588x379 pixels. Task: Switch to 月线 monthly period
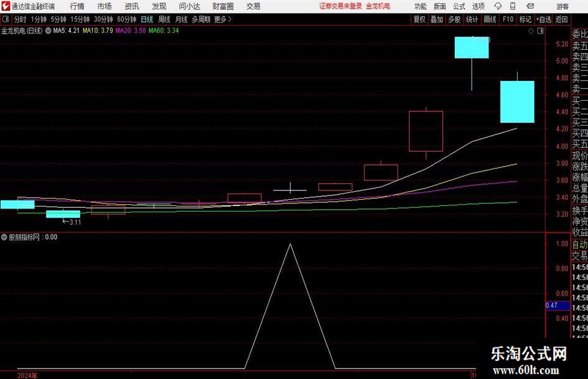click(x=181, y=19)
